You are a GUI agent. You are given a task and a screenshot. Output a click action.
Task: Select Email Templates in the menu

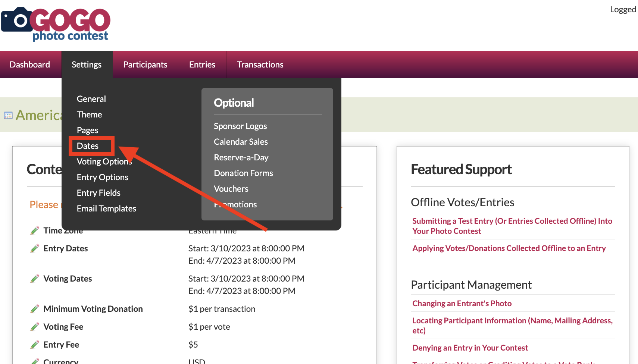pos(106,208)
